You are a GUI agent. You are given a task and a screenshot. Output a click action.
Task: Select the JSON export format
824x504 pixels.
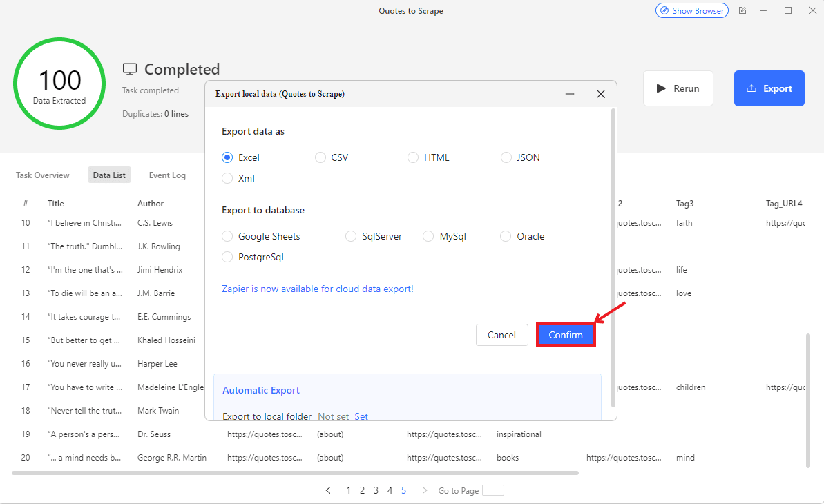click(506, 157)
